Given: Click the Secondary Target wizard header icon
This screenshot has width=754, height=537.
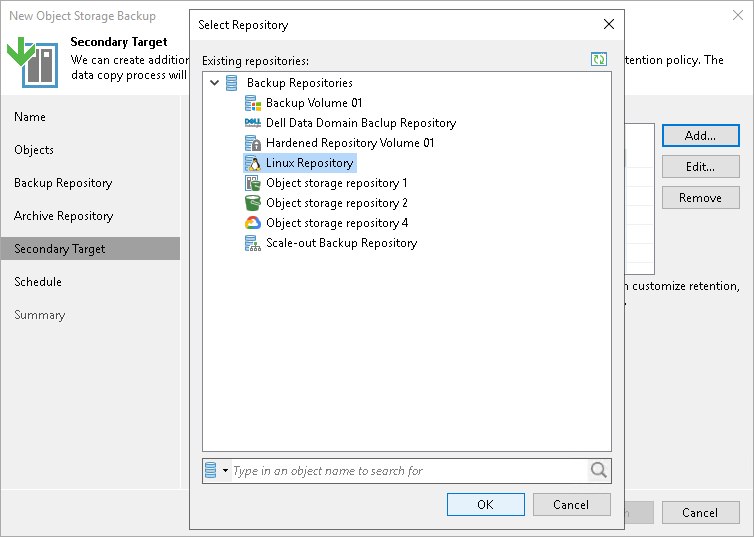Looking at the screenshot, I should pos(33,62).
